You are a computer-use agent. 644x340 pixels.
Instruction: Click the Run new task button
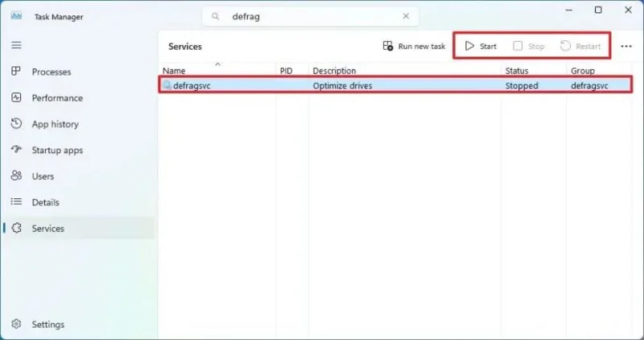(x=414, y=47)
